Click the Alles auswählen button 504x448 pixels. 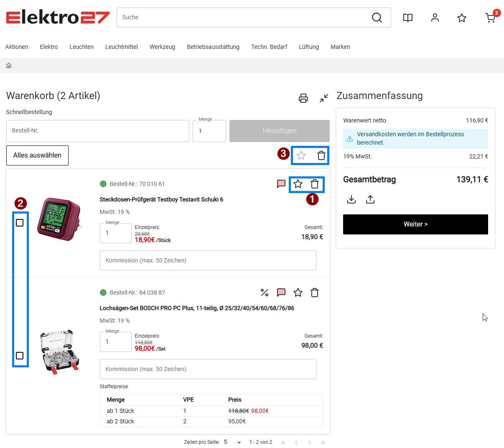click(x=37, y=155)
